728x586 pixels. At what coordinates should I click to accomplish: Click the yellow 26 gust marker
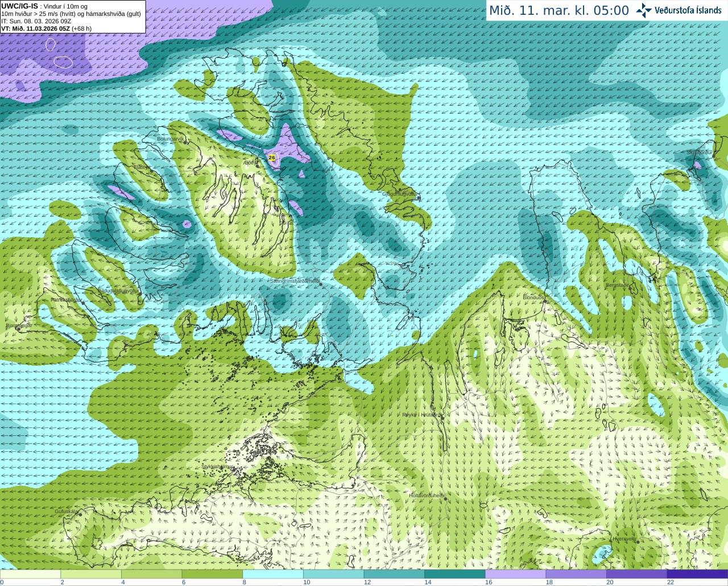point(272,158)
